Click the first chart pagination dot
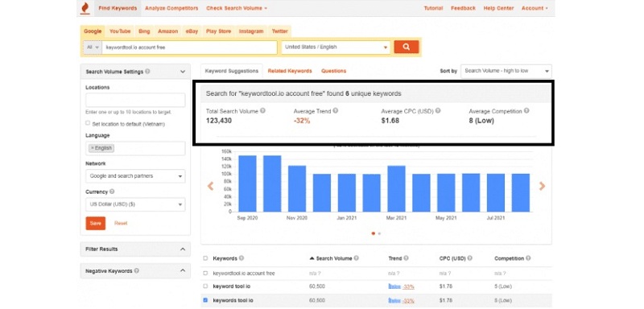 click(373, 233)
